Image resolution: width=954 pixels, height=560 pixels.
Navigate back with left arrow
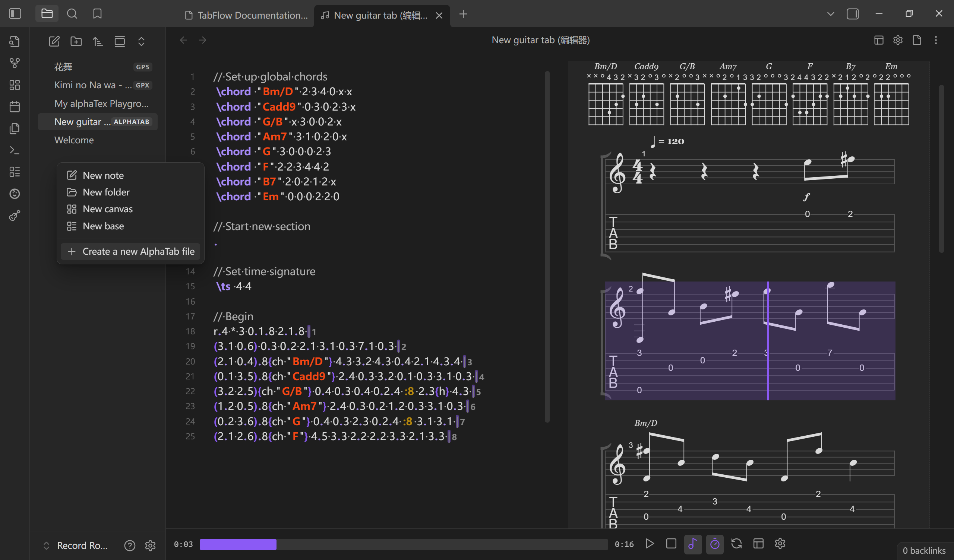click(x=184, y=40)
